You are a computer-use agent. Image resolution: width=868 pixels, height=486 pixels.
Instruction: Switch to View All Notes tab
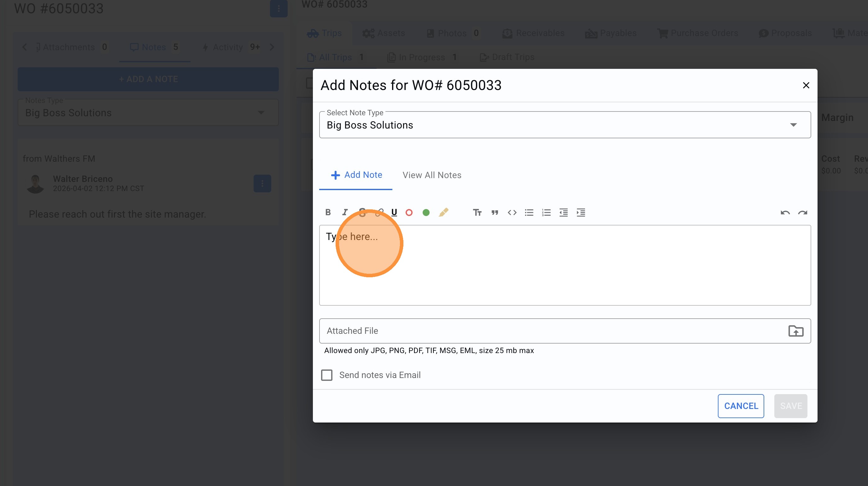[x=432, y=175]
